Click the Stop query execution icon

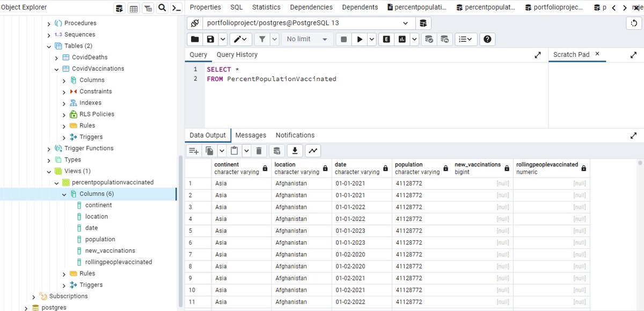pos(343,39)
